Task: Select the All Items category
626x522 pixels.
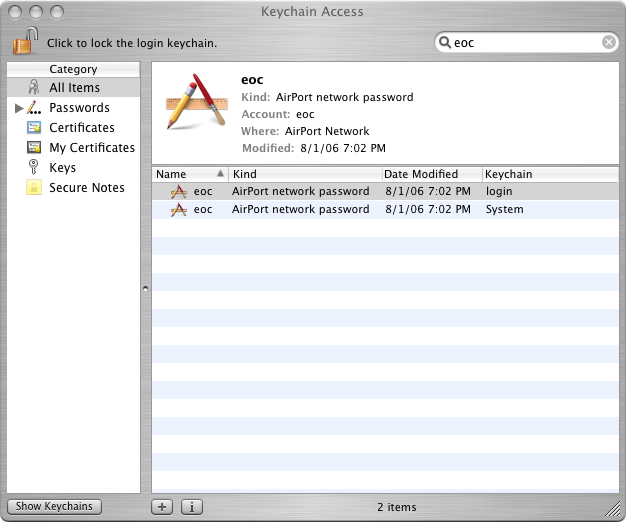Action: tap(73, 87)
